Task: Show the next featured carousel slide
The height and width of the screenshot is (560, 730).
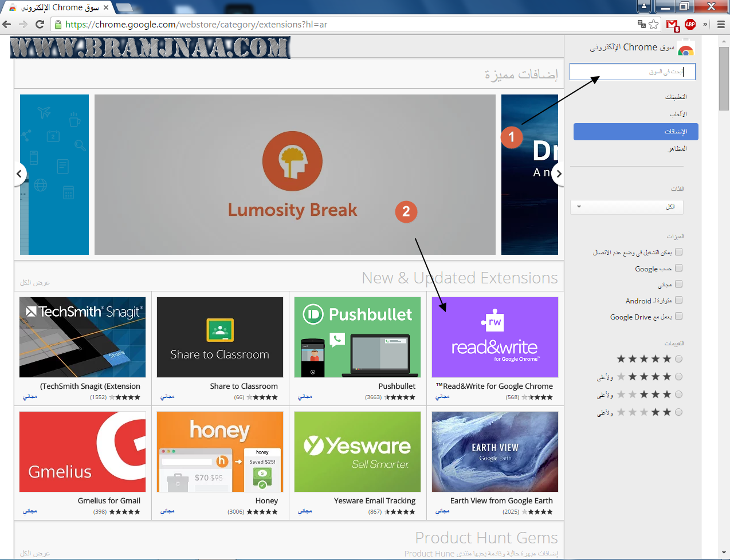Action: click(x=559, y=173)
